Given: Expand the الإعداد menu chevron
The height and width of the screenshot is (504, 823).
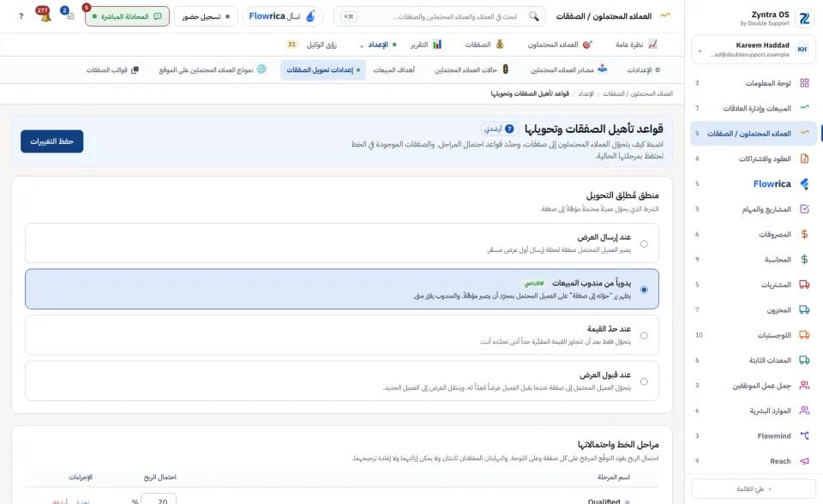Looking at the screenshot, I should point(362,45).
